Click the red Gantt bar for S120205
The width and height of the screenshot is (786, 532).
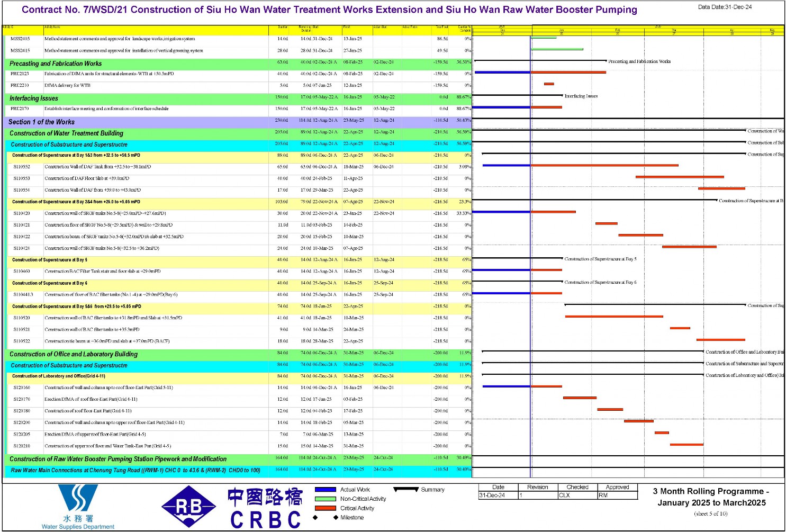click(662, 433)
